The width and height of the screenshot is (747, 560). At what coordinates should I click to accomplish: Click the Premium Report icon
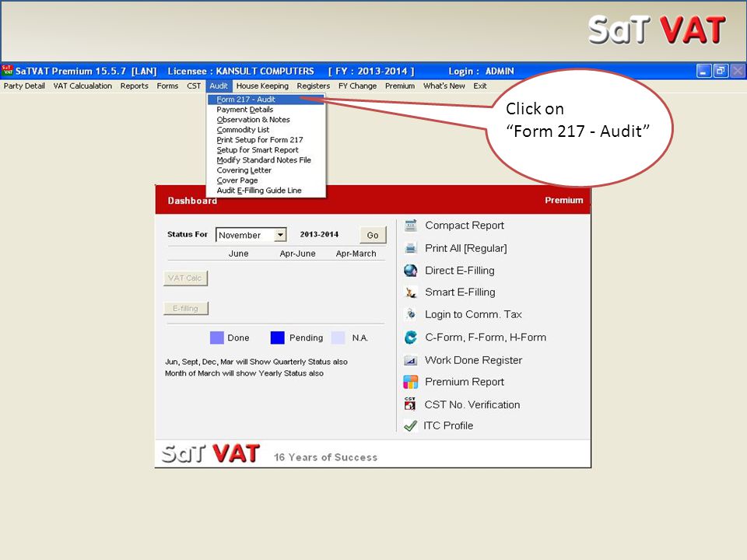[x=411, y=382]
